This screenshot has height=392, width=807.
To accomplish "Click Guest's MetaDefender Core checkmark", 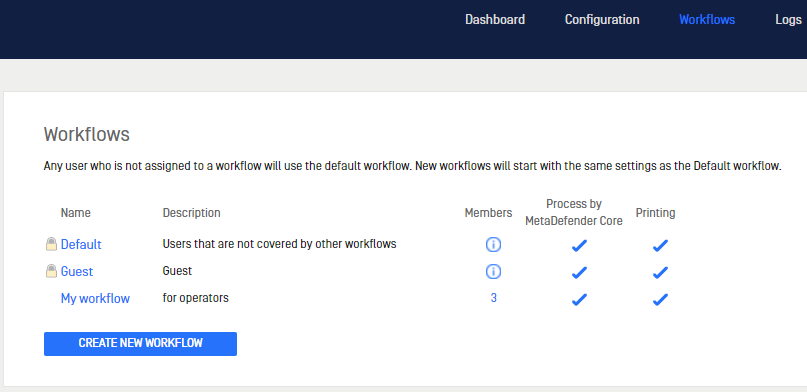I will 579,273.
